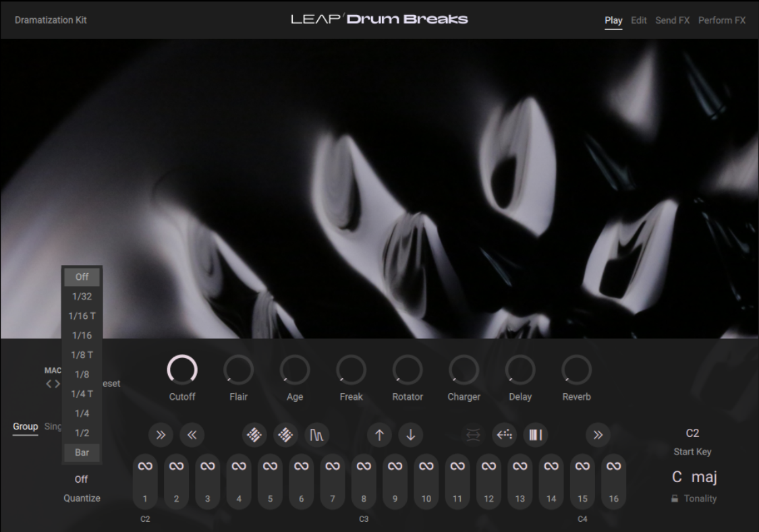The width and height of the screenshot is (759, 532).
Task: Pick 1/8 T from the Quantize options
Action: coord(82,355)
